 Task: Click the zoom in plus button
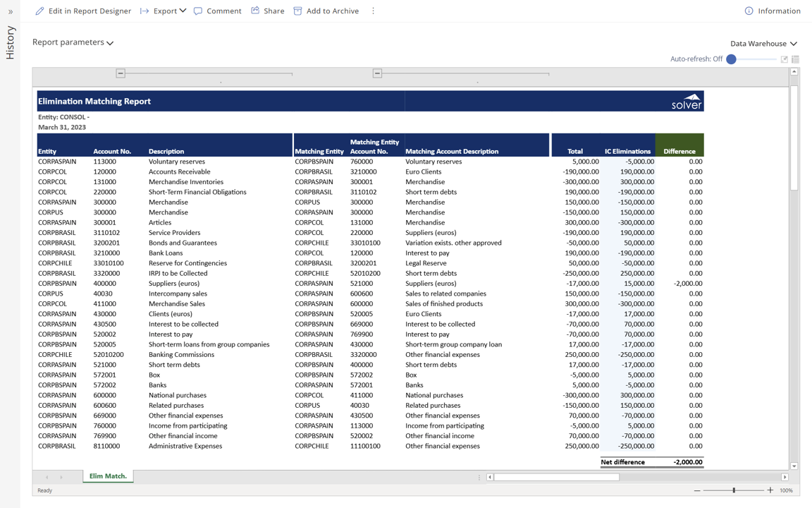click(770, 490)
